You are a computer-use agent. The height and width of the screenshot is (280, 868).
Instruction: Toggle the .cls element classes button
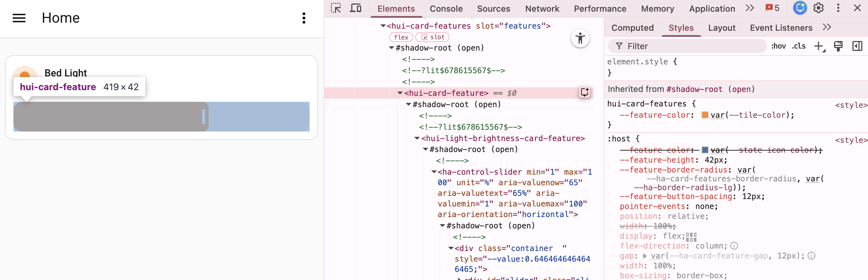coord(799,46)
